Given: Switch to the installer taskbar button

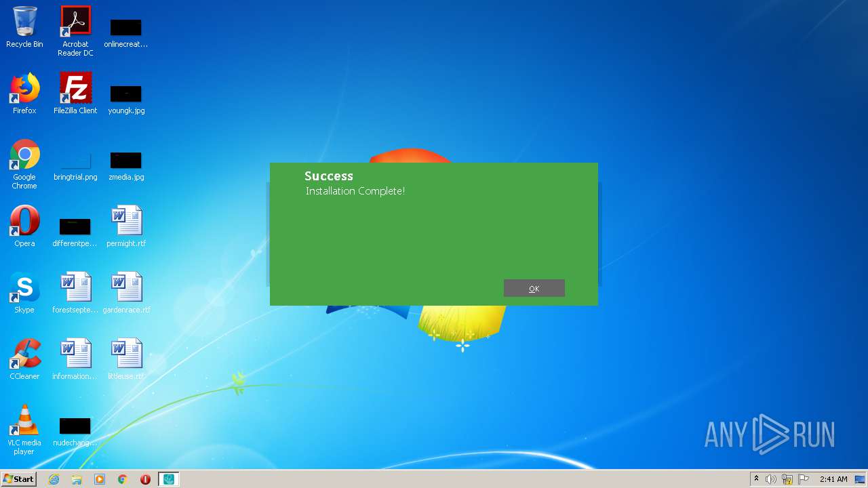Looking at the screenshot, I should coord(169,479).
